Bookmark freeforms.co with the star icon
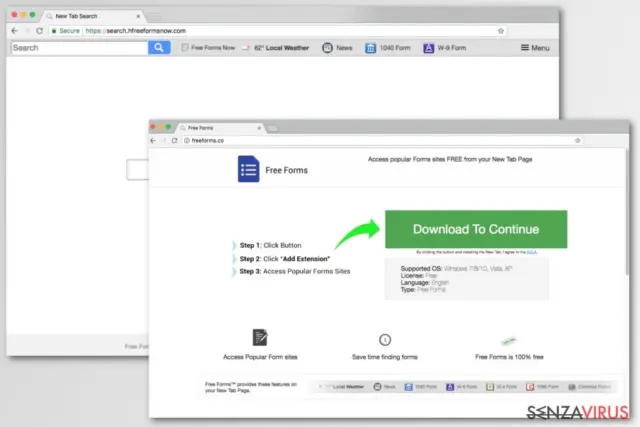 click(578, 140)
